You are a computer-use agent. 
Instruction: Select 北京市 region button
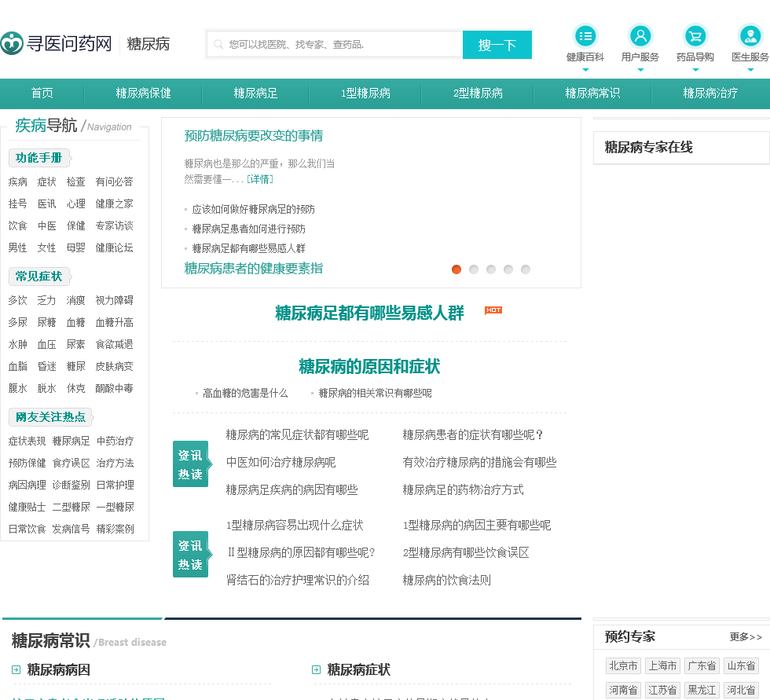(623, 666)
